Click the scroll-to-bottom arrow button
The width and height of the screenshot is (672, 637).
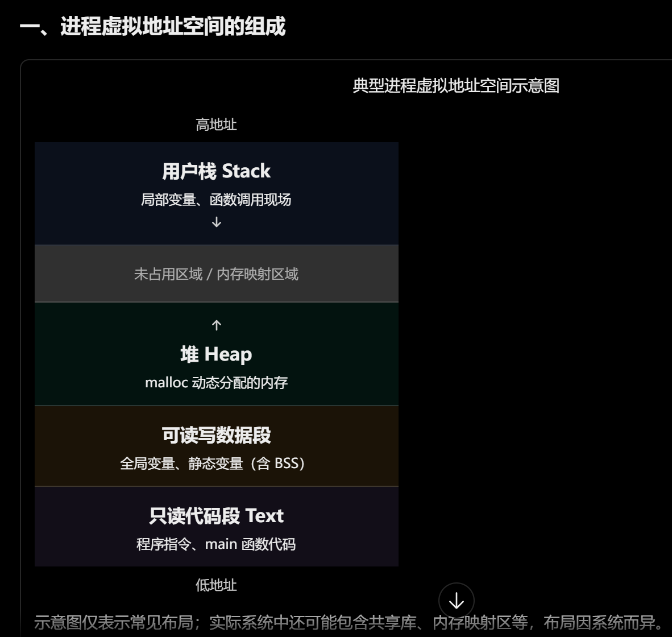tap(456, 601)
